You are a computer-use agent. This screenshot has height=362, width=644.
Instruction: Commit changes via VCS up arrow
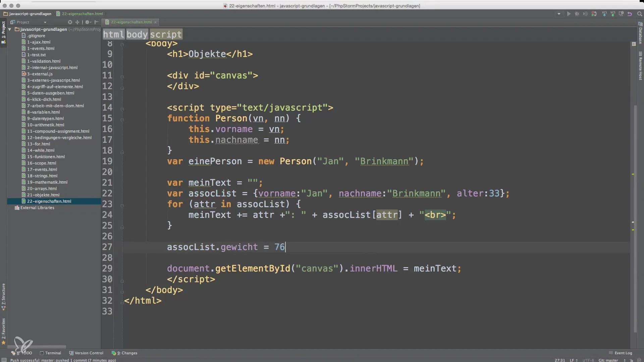click(x=613, y=14)
